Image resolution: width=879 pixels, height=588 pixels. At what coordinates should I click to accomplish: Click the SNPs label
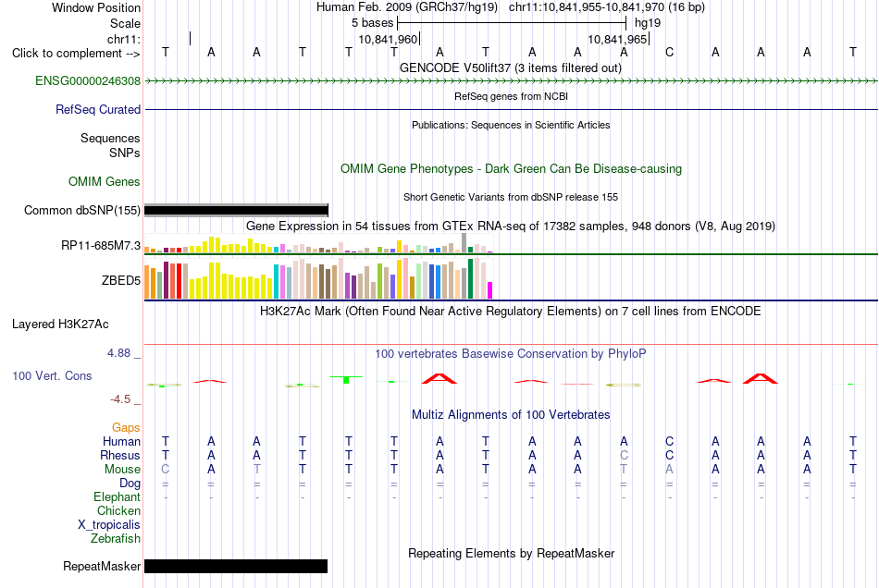tap(125, 153)
